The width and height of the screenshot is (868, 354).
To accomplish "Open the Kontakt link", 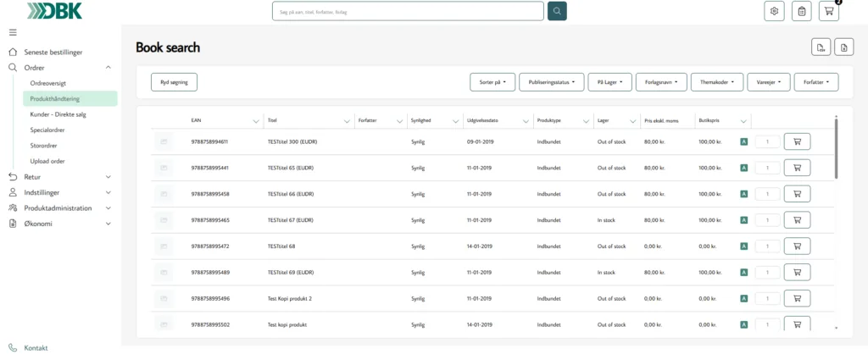I will pos(36,348).
